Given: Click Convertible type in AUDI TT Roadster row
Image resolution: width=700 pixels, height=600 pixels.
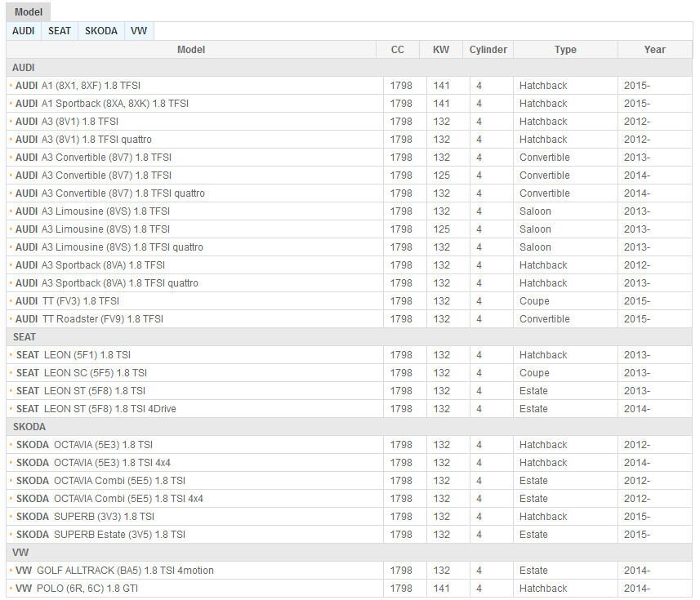Looking at the screenshot, I should [544, 319].
